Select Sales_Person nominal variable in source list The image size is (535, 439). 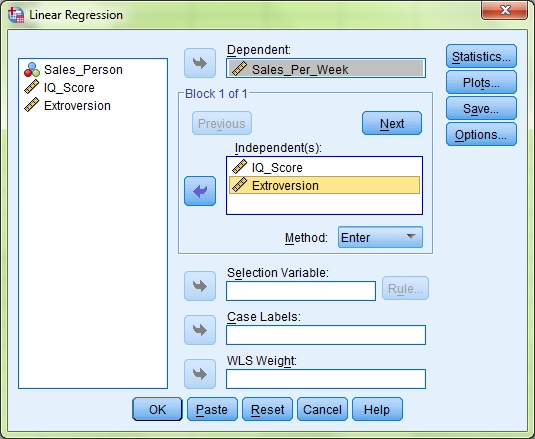point(73,70)
